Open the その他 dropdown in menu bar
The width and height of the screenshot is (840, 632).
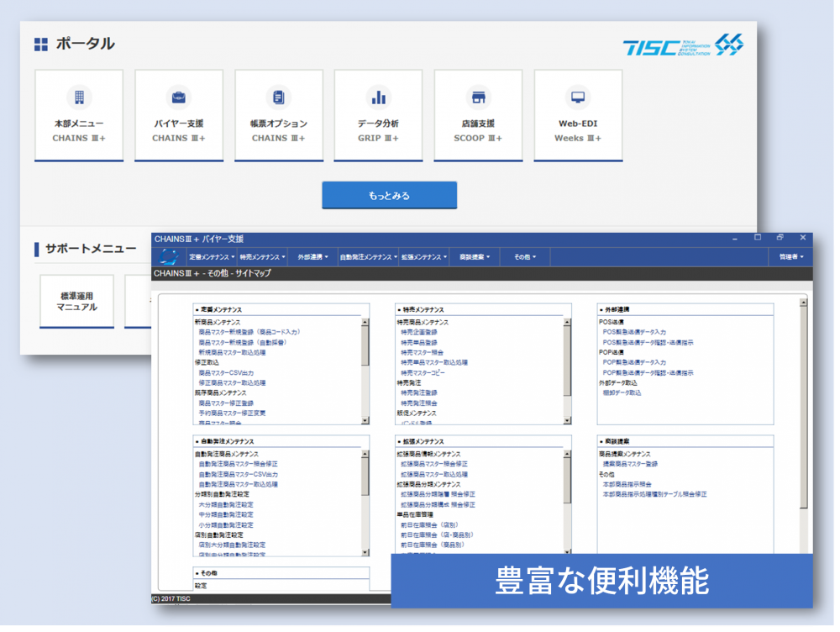tap(525, 257)
